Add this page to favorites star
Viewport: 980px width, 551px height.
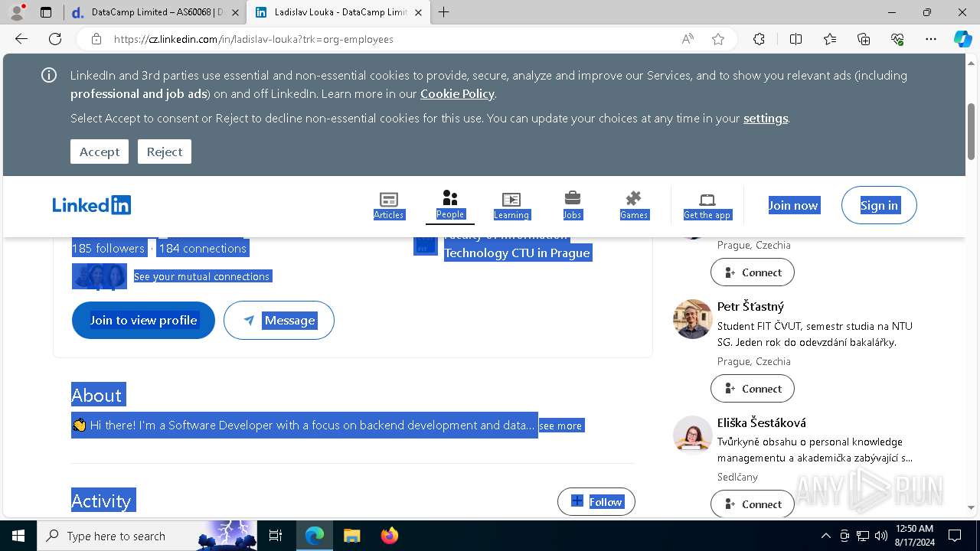pos(718,39)
